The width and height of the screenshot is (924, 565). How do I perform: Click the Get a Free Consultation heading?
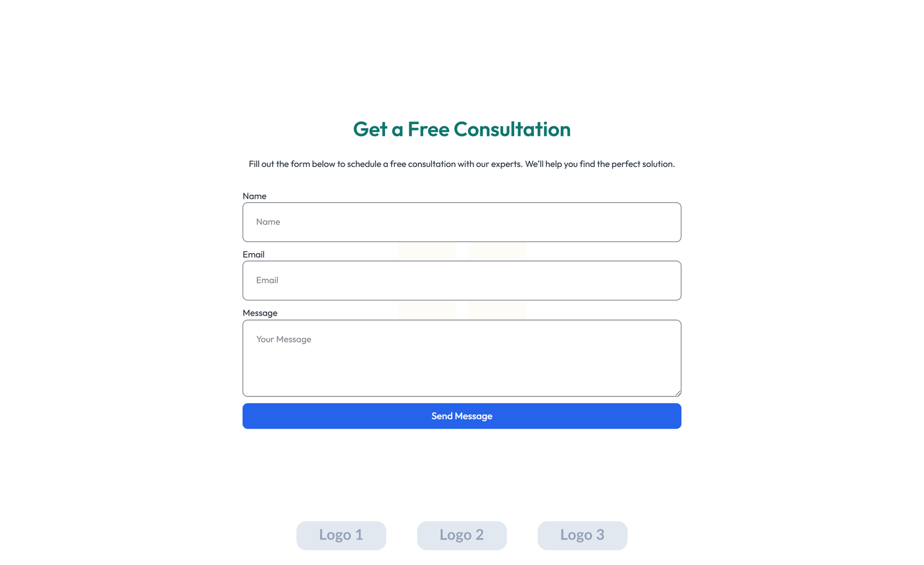tap(461, 129)
